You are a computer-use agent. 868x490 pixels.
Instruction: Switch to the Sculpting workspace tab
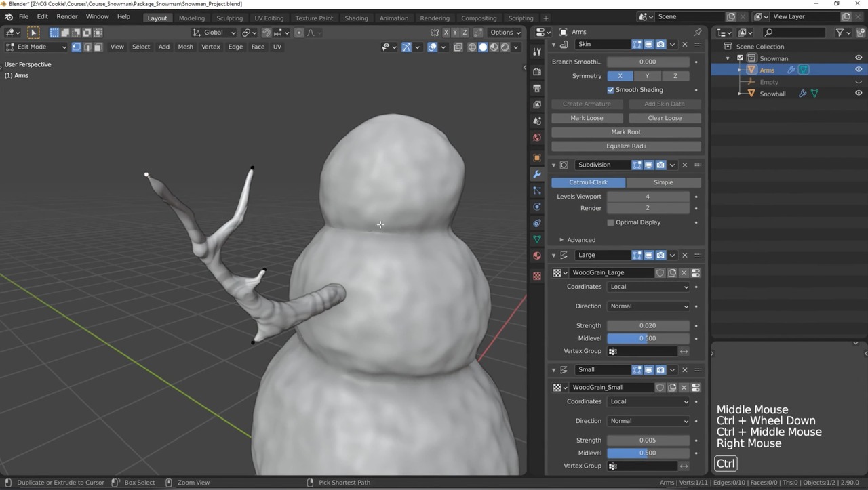click(x=229, y=18)
